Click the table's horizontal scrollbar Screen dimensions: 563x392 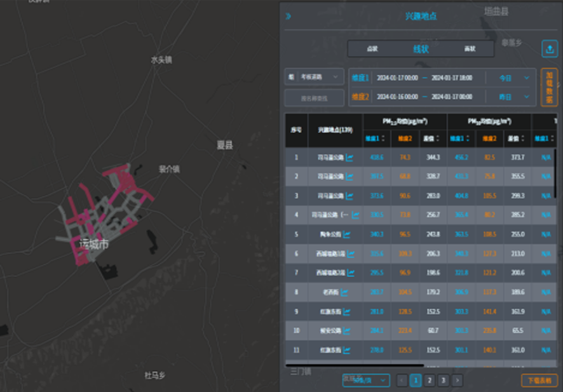coord(355,365)
